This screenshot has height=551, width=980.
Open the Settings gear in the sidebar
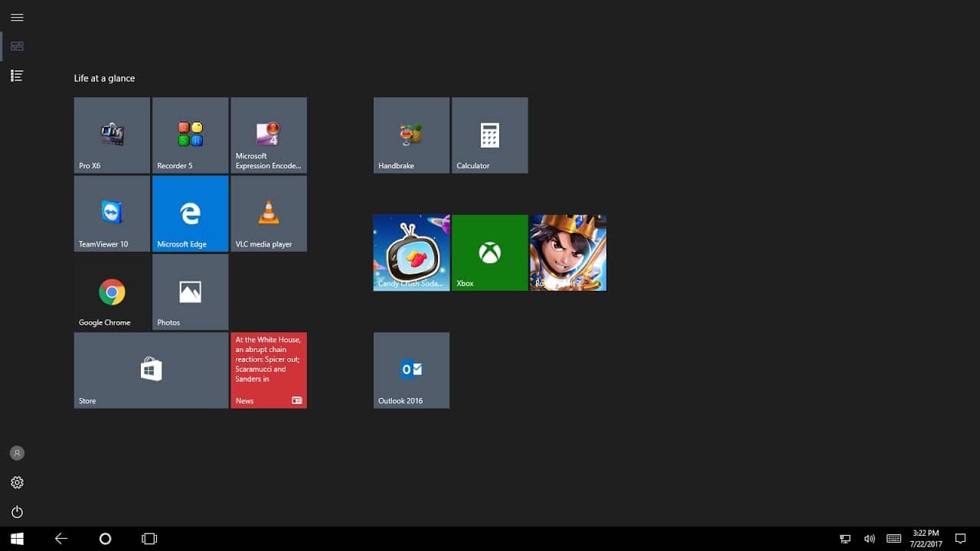(17, 482)
